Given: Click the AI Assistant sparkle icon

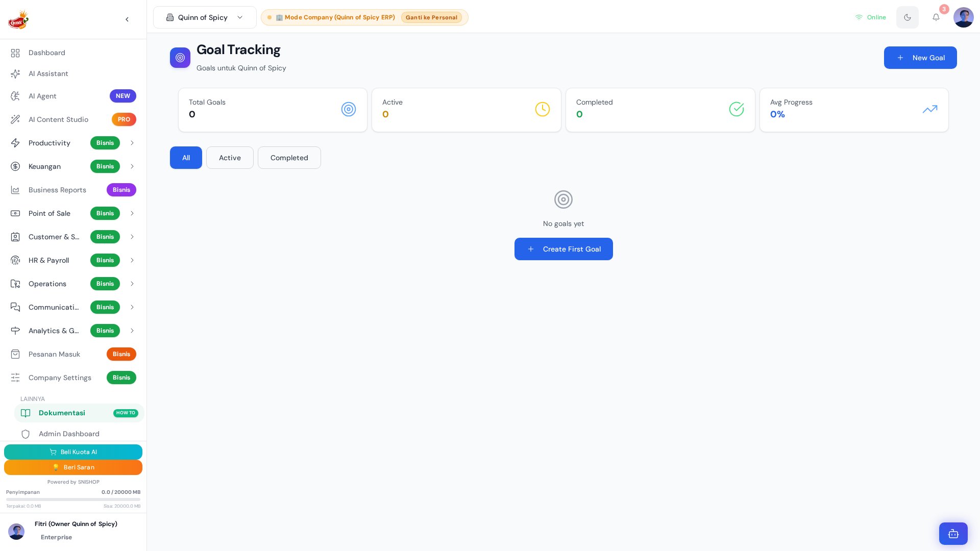Looking at the screenshot, I should (x=15, y=74).
